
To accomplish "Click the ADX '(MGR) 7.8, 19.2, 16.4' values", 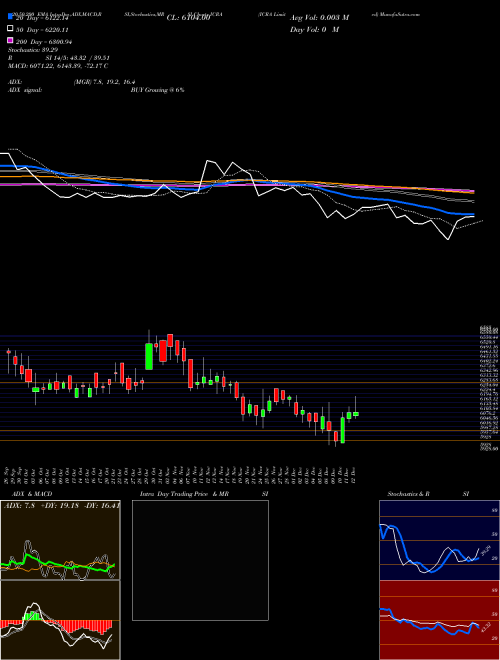I will 104,82.
